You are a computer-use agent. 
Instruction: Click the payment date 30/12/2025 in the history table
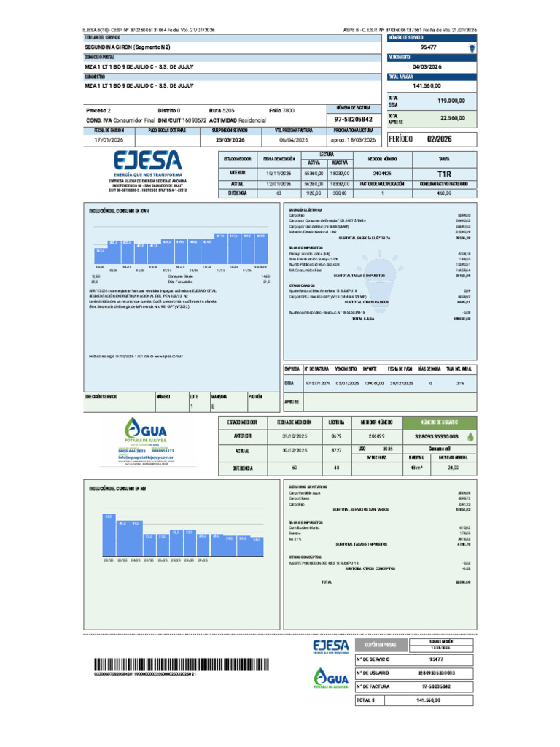pyautogui.click(x=402, y=383)
